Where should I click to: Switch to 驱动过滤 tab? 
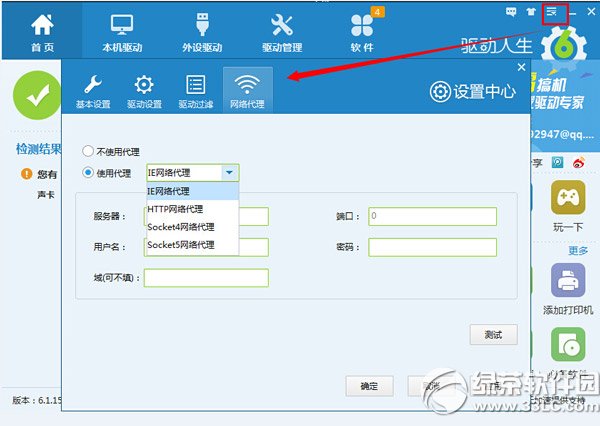(196, 91)
